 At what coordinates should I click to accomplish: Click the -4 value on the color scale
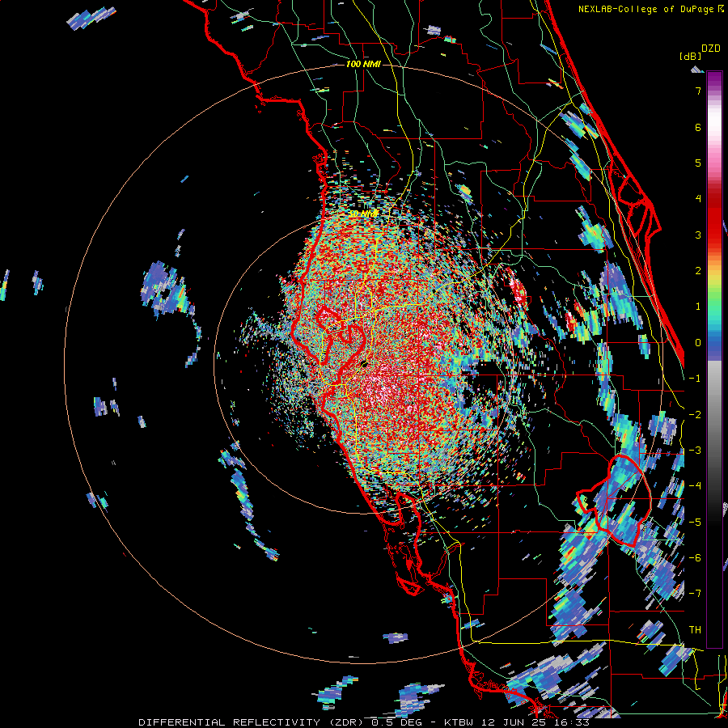pos(695,486)
